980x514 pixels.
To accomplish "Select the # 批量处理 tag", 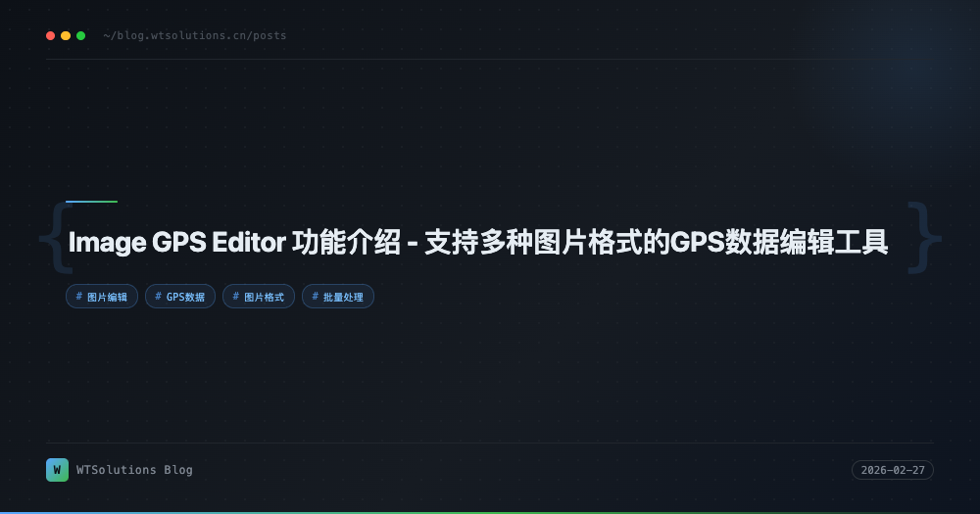I will [338, 297].
